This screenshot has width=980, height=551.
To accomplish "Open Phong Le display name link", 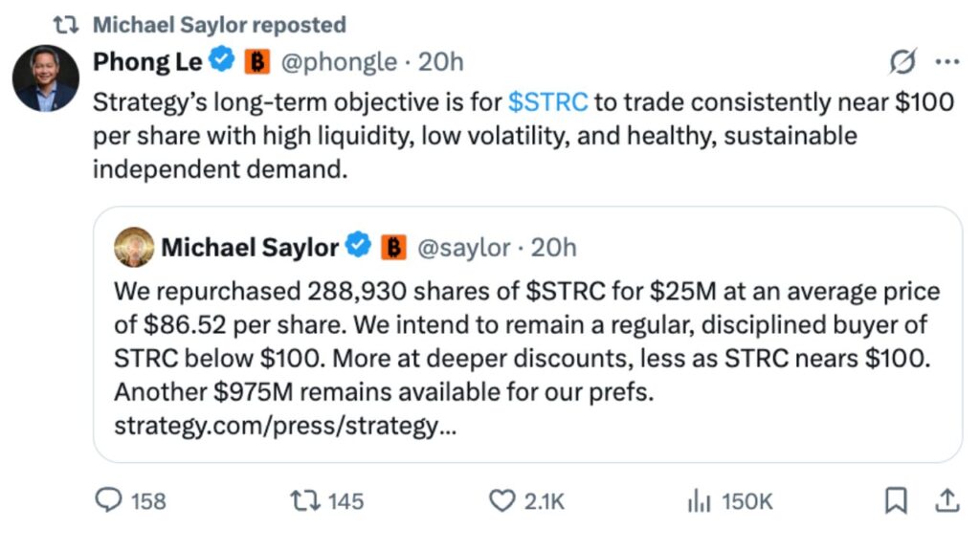I will tap(147, 61).
